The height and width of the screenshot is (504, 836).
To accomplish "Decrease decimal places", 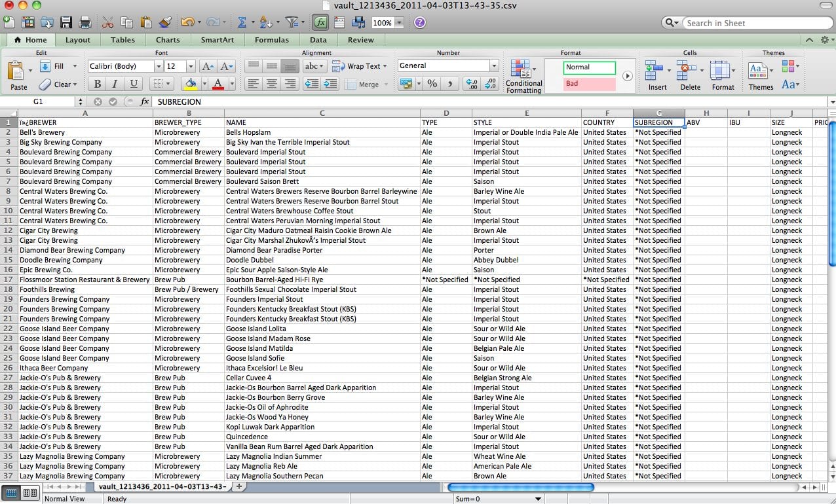I will pos(490,84).
